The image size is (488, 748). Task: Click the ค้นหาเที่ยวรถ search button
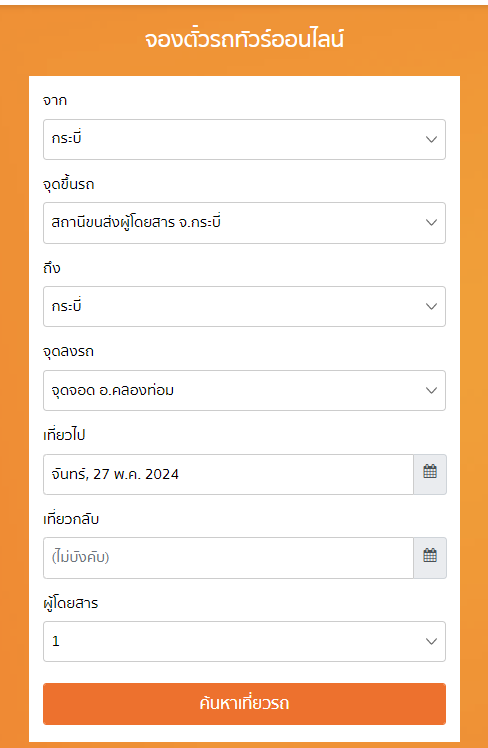(244, 704)
